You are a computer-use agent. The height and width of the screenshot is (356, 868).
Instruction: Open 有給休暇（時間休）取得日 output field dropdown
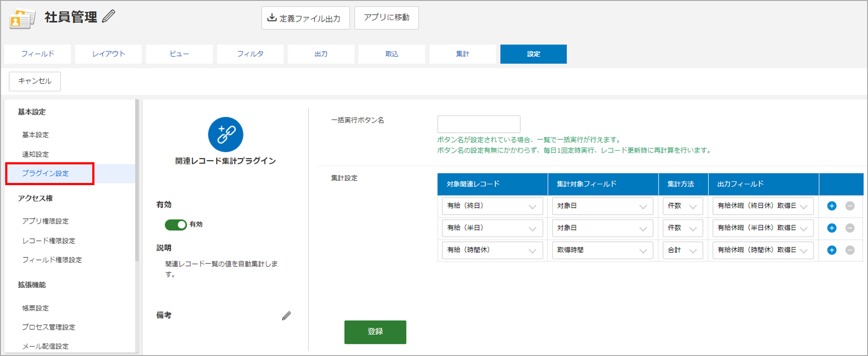[x=763, y=250]
